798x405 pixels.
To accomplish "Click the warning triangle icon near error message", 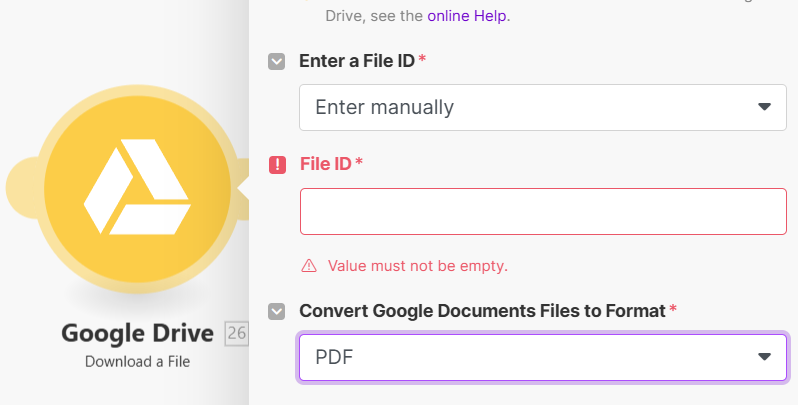I will pyautogui.click(x=309, y=266).
